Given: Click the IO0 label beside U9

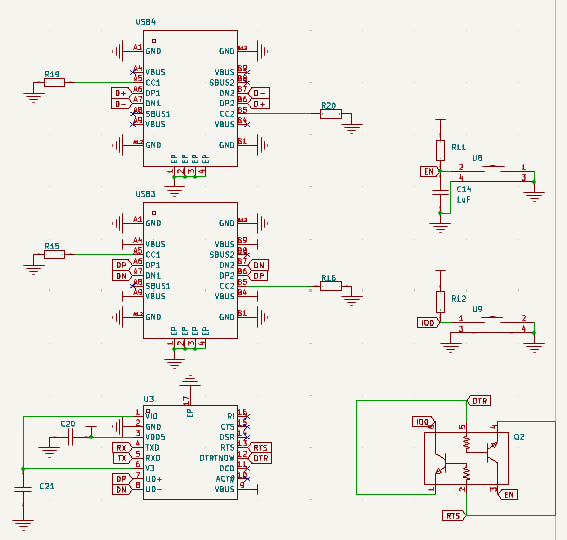Looking at the screenshot, I should [x=429, y=323].
